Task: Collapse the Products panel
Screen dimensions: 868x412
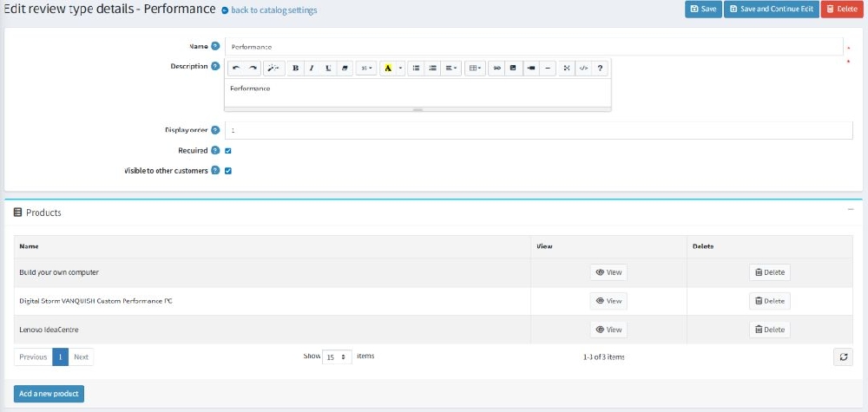Action: tap(851, 210)
